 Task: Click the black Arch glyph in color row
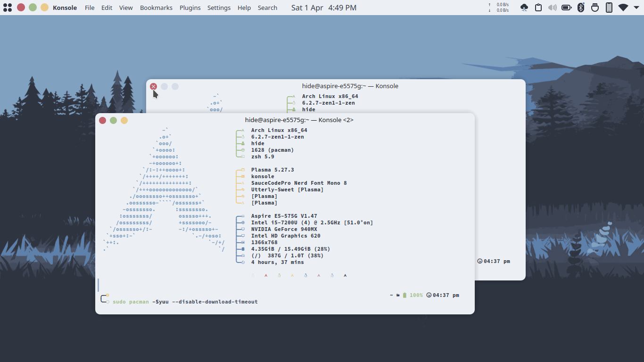345,275
